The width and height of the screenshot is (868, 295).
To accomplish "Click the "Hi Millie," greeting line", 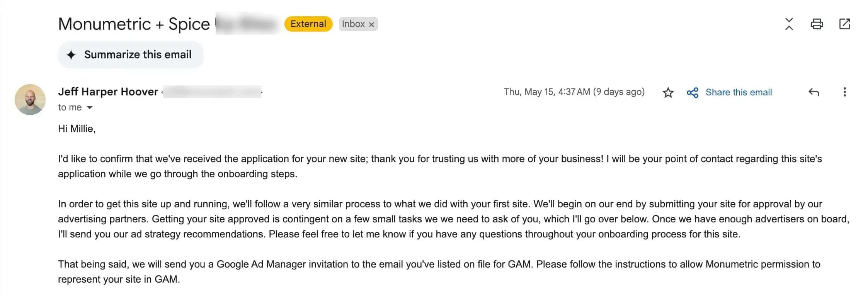I will tap(77, 129).
